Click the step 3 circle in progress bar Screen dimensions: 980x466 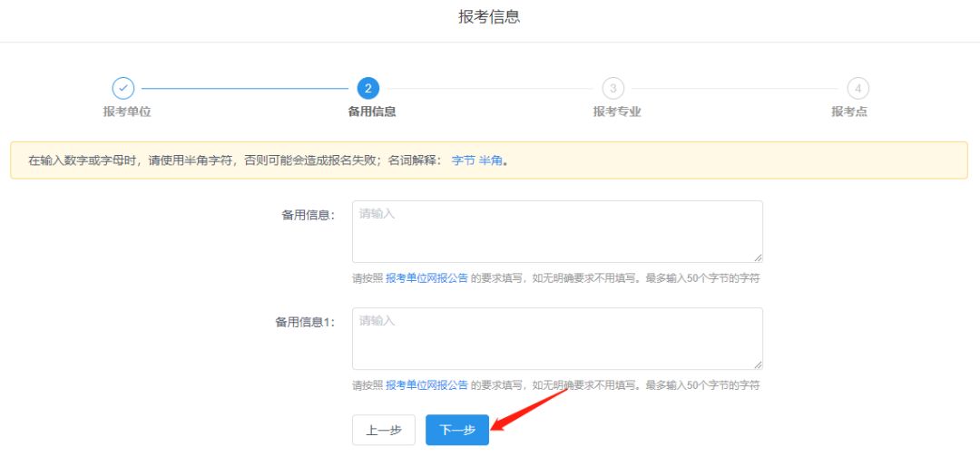[612, 88]
